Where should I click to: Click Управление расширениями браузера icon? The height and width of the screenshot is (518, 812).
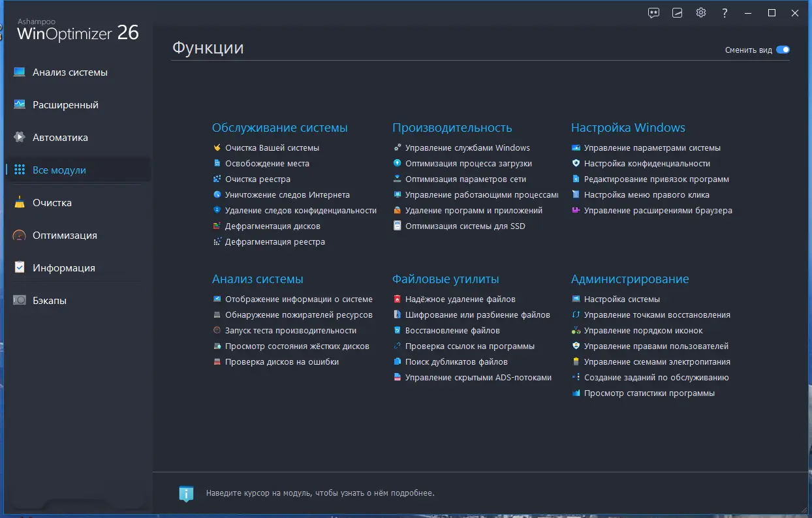576,210
